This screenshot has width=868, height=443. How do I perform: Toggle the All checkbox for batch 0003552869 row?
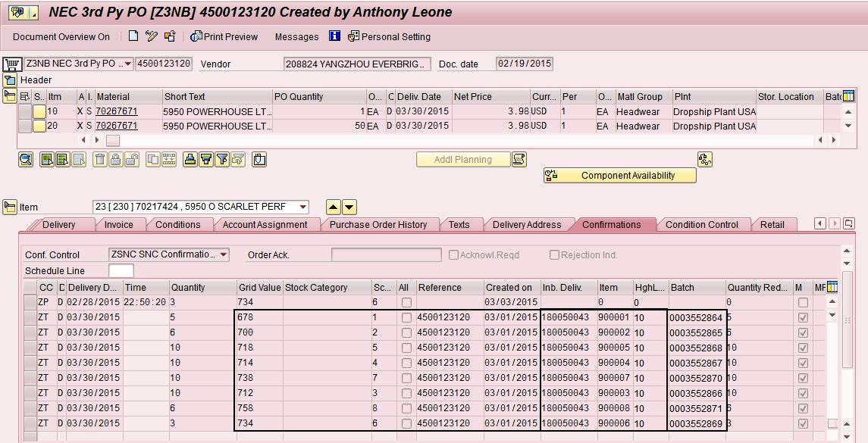pos(407,424)
